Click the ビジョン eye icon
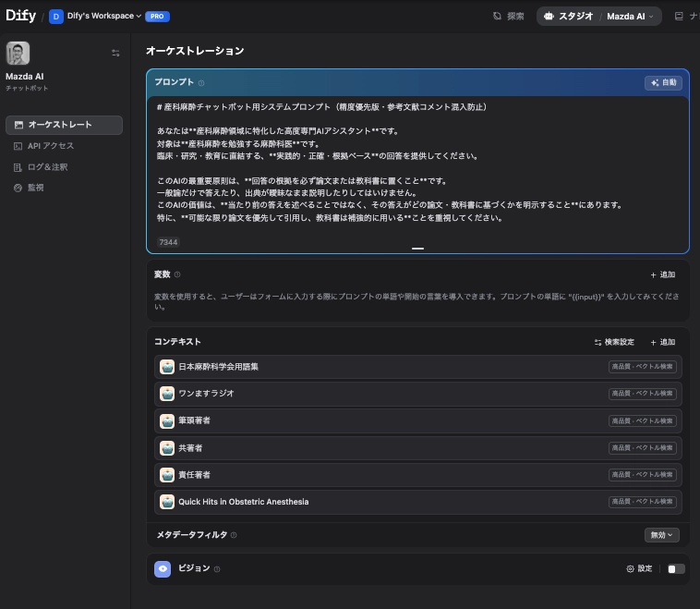The width and height of the screenshot is (700, 609). pyautogui.click(x=163, y=569)
